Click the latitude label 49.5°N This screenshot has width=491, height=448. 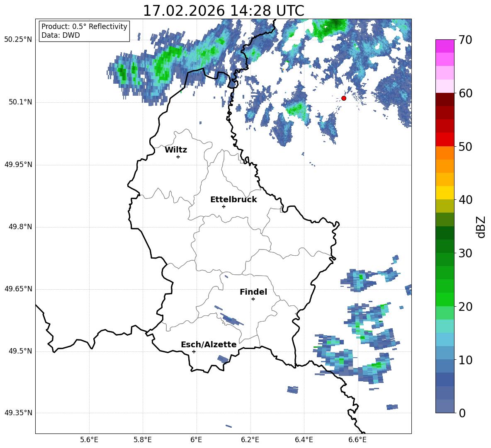[20, 351]
